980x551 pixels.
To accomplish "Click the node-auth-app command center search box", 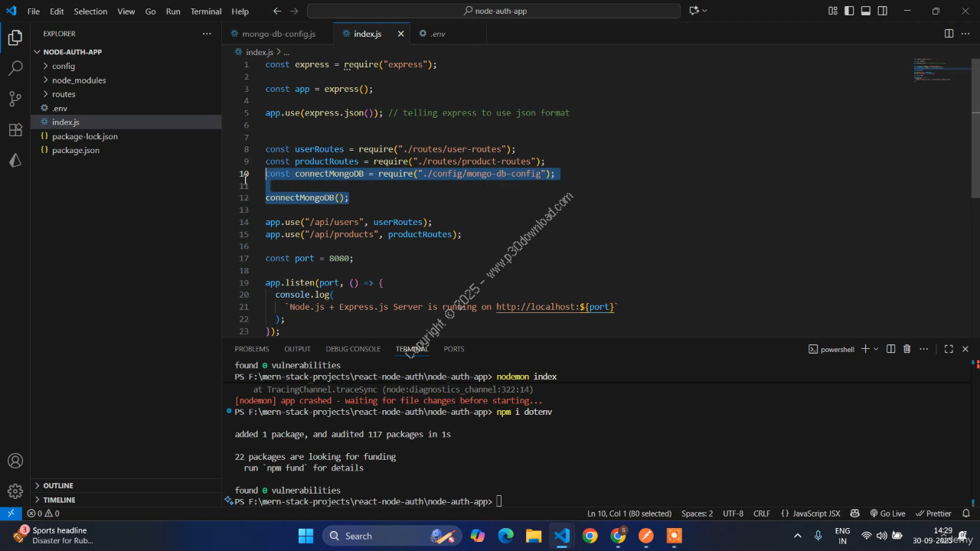I will tap(494, 11).
